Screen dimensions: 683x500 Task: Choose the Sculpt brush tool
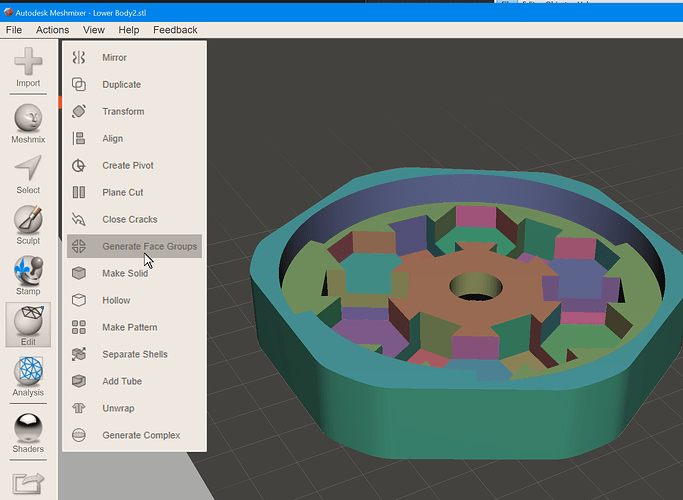28,225
